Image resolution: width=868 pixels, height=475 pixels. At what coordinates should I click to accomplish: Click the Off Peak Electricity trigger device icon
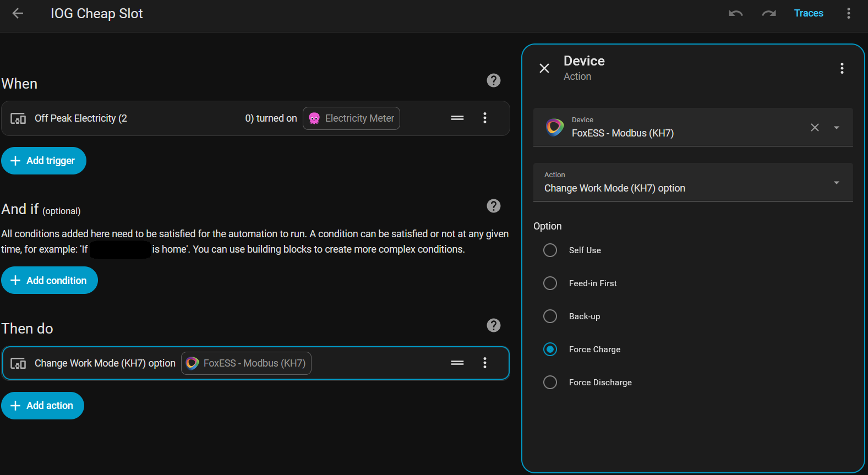pyautogui.click(x=18, y=118)
